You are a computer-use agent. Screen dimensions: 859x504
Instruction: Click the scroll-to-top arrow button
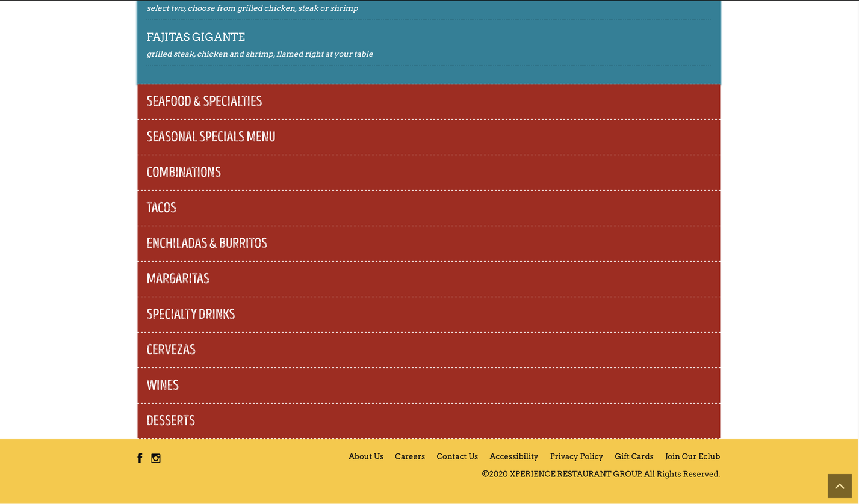[x=839, y=486]
